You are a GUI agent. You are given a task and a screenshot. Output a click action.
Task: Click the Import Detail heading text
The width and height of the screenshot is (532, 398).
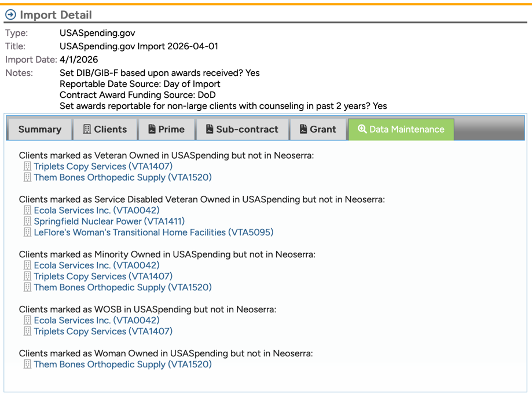click(x=56, y=14)
